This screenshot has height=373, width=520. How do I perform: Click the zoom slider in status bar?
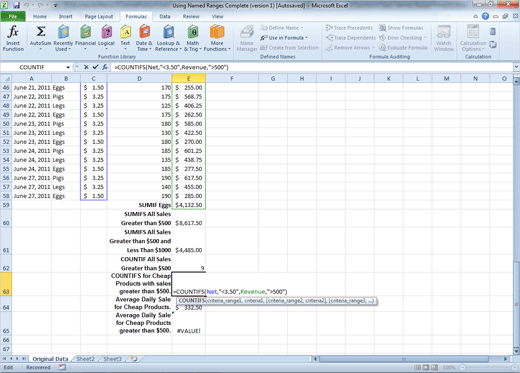click(488, 367)
